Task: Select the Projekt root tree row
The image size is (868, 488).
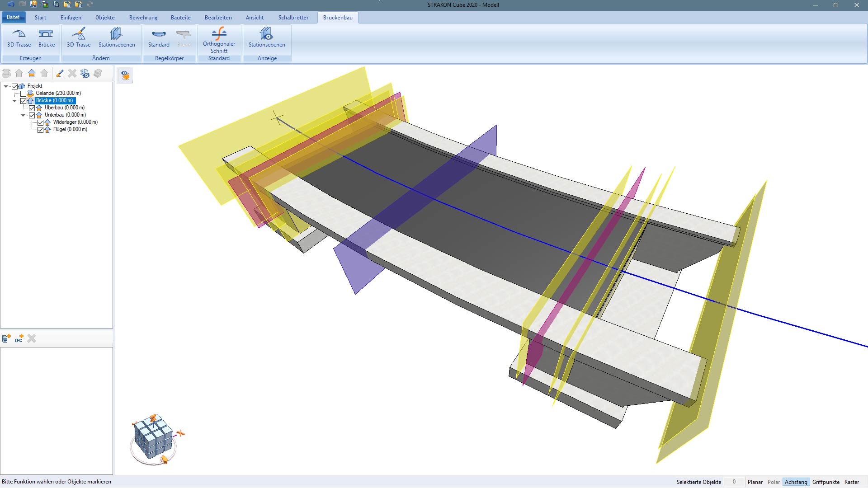Action: [x=35, y=86]
